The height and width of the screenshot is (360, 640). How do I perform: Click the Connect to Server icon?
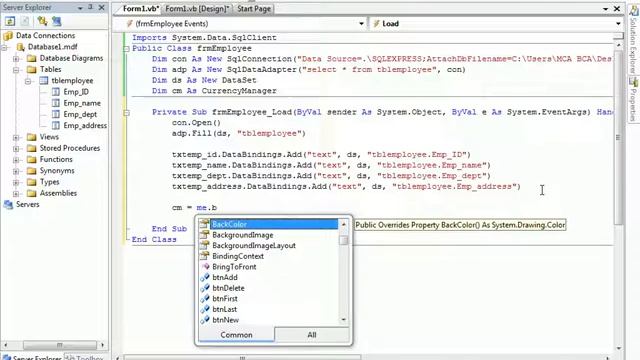click(x=56, y=21)
